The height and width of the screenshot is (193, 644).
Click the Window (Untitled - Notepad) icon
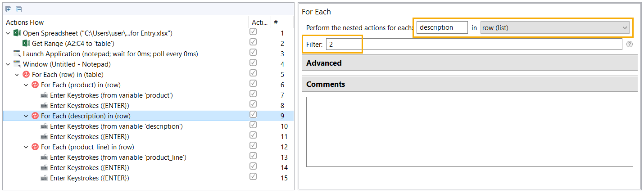17,64
